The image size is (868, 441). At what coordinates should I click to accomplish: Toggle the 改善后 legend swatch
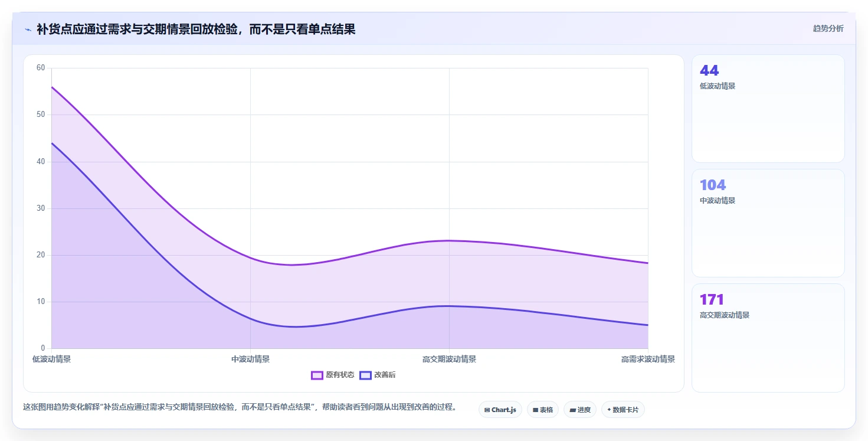tap(365, 375)
